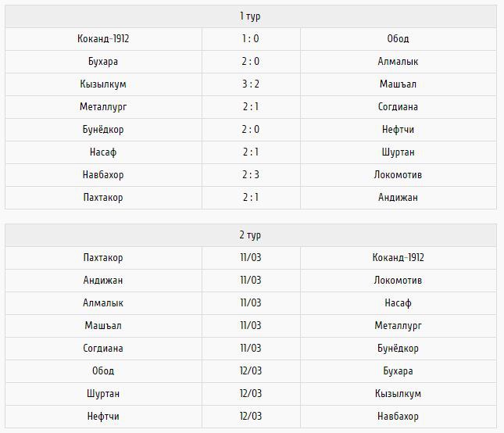Click the '1 тур' table header

click(x=251, y=16)
